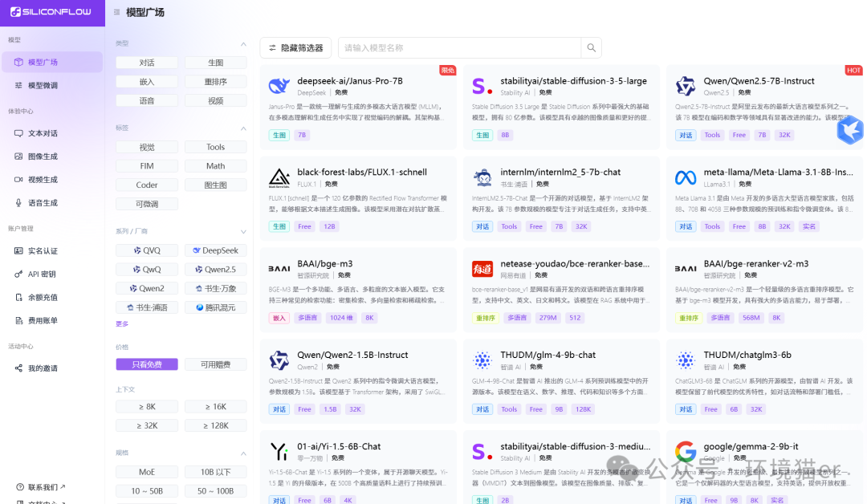Click the stable-diffusion-3-5-large Stability icon
Viewport: 867px width, 504px height.
[x=482, y=86]
